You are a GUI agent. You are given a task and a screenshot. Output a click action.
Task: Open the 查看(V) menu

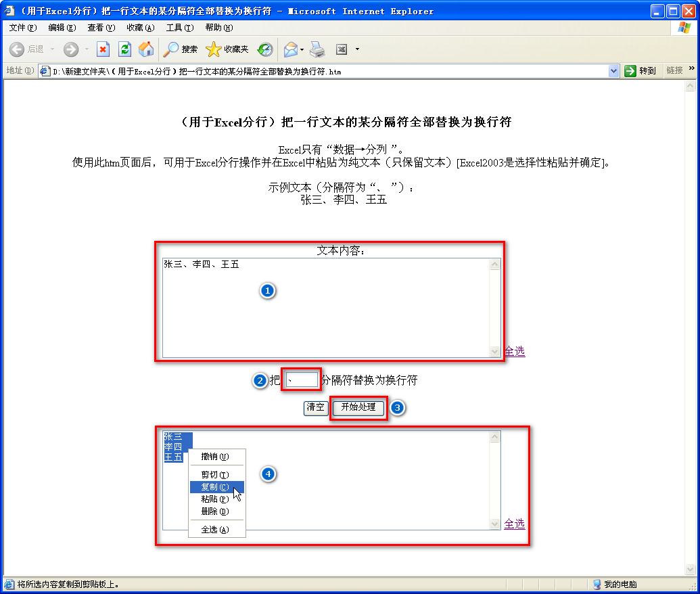[101, 28]
